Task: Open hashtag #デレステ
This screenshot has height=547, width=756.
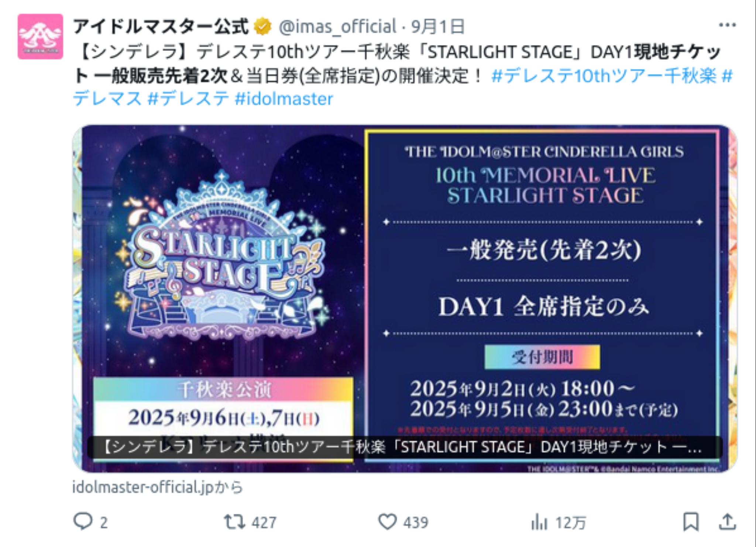Action: point(188,99)
